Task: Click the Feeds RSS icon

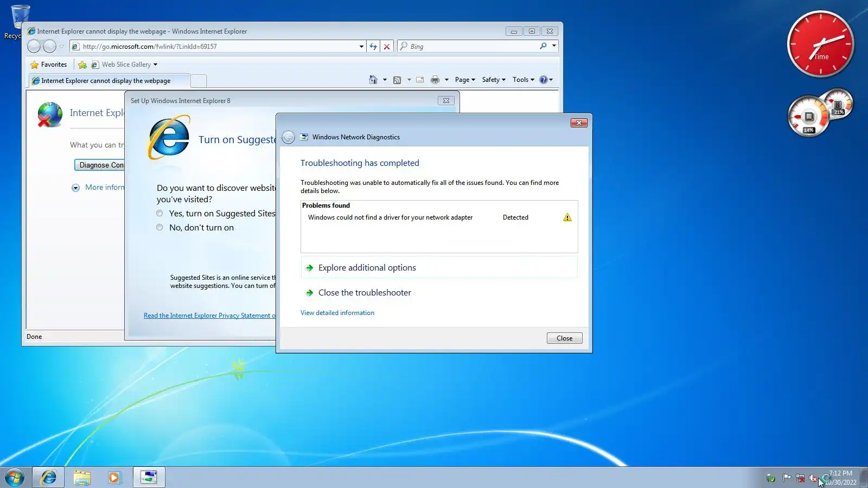Action: (x=397, y=80)
